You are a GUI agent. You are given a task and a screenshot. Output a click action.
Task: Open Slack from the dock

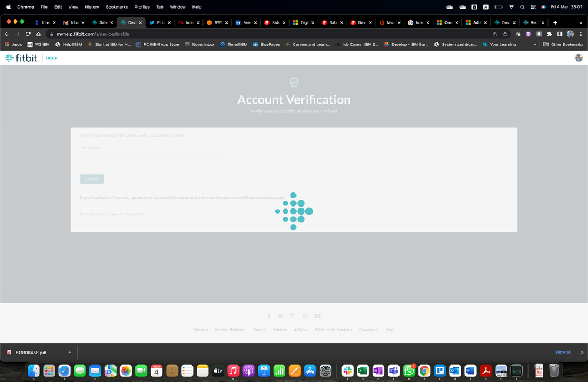click(347, 371)
